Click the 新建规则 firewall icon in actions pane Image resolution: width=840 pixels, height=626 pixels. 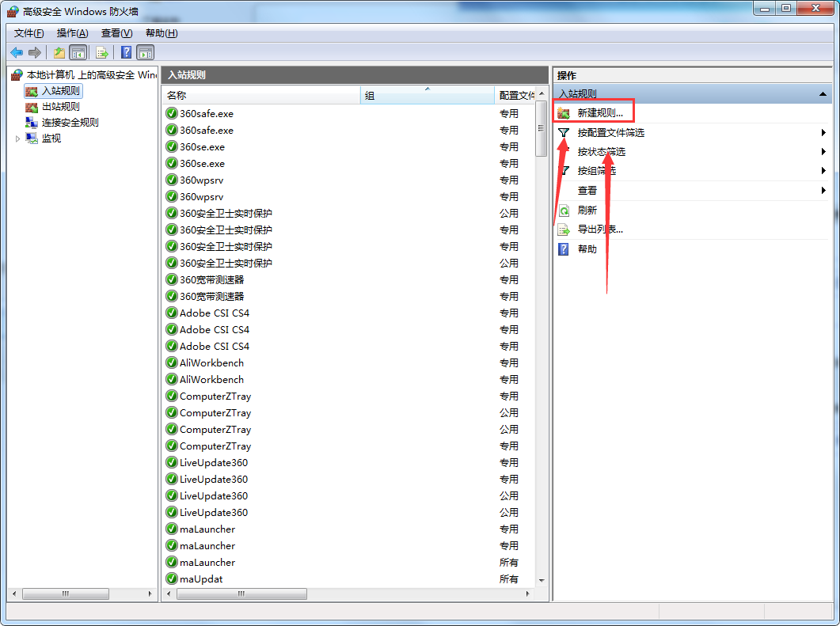(x=564, y=113)
